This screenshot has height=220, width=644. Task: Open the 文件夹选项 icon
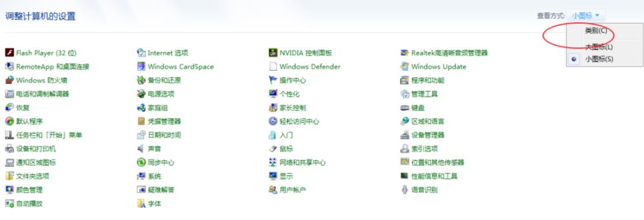[9, 176]
